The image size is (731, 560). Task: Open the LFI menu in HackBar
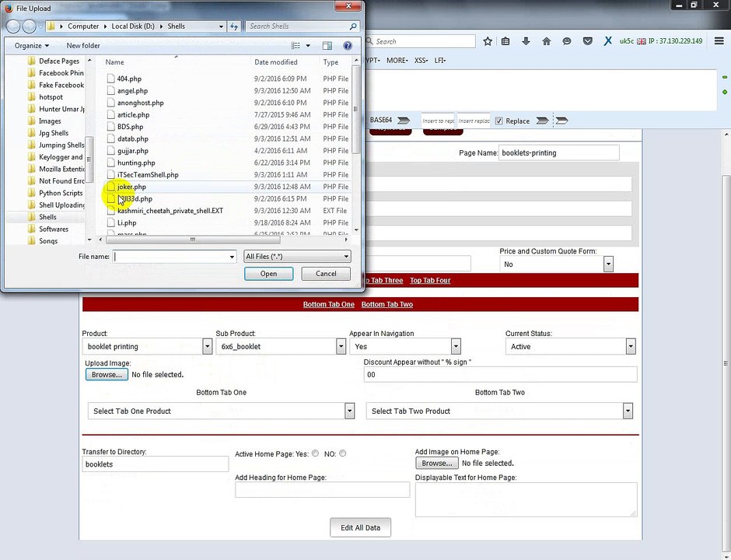(439, 61)
